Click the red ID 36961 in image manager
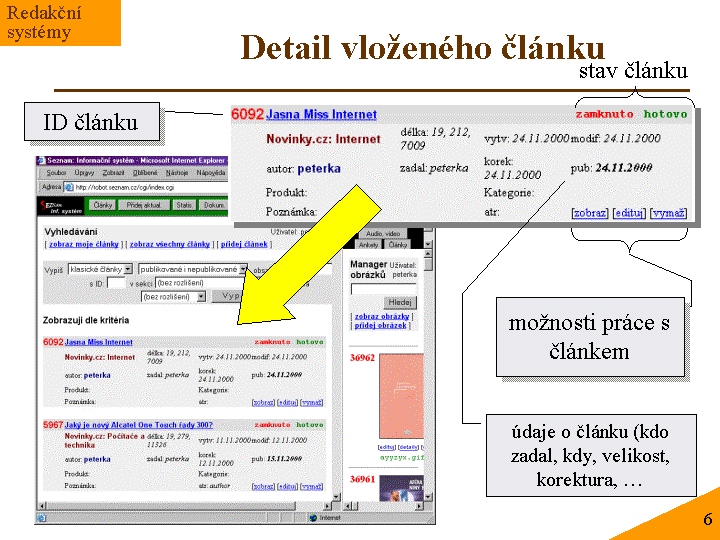This screenshot has width=720, height=540. coord(362,479)
